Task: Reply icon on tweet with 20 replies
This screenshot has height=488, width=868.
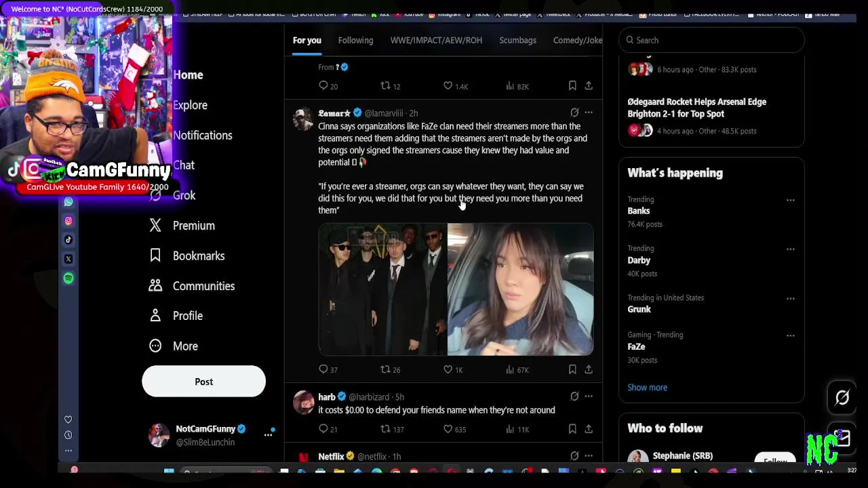Action: point(323,86)
